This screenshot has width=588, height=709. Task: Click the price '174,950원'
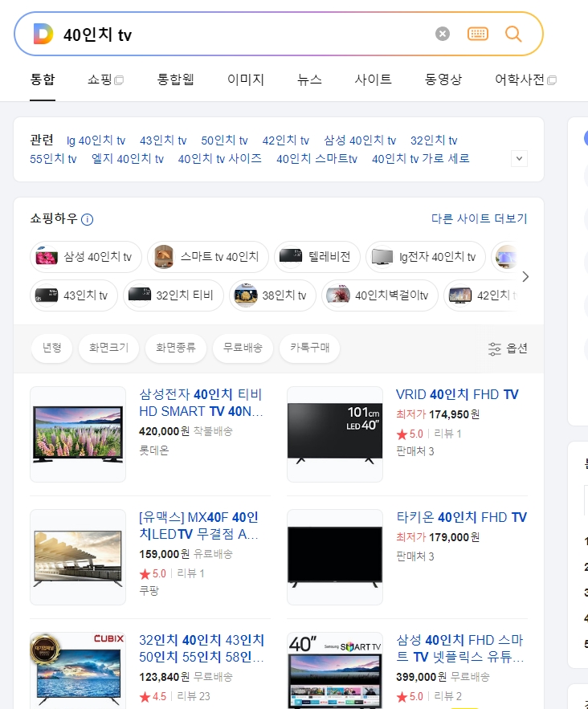coord(454,414)
